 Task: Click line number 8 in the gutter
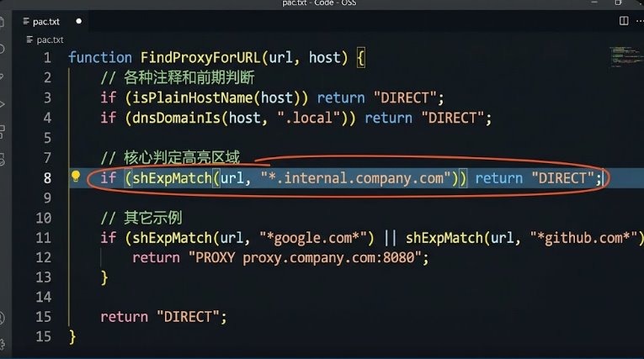click(48, 178)
